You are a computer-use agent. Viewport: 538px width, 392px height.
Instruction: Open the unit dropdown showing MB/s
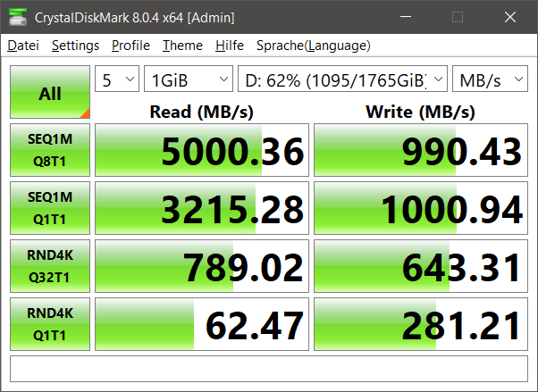pyautogui.click(x=490, y=79)
